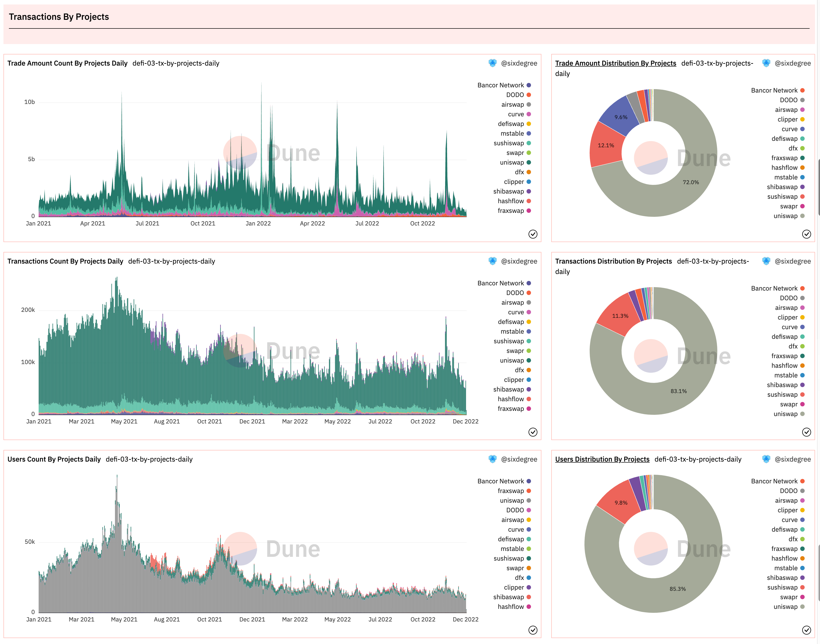820x644 pixels.
Task: Click the checkmark icon on Trade Amount Count chart
Action: 533,234
